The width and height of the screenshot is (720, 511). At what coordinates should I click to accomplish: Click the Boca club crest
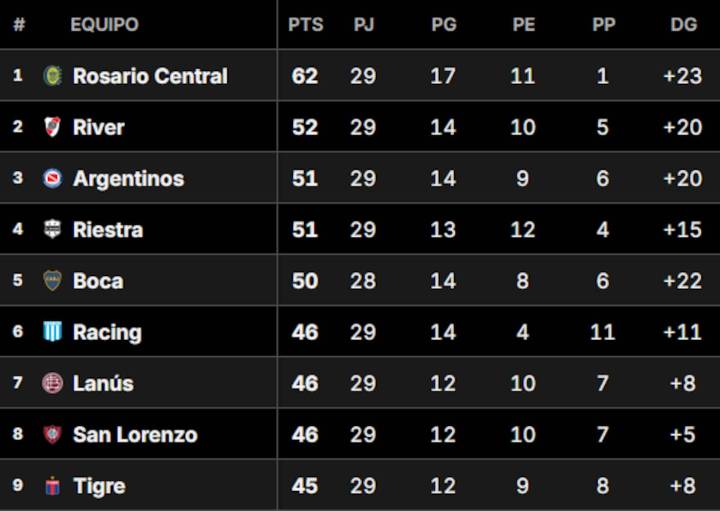(52, 281)
